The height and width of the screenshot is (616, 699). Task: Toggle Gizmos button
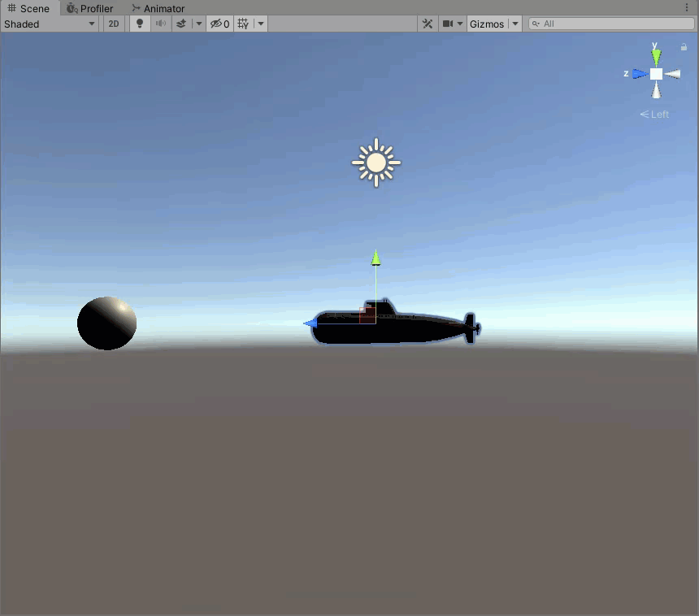click(487, 24)
